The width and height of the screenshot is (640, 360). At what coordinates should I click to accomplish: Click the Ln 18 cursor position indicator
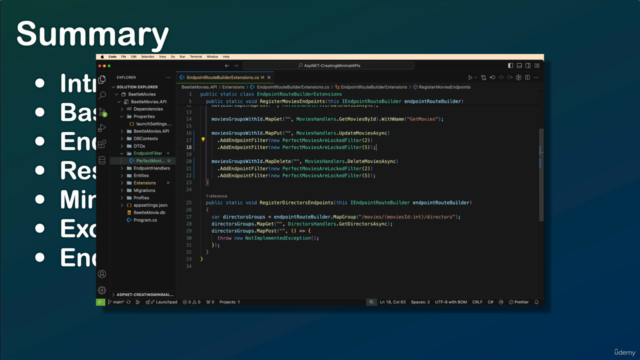pos(393,302)
